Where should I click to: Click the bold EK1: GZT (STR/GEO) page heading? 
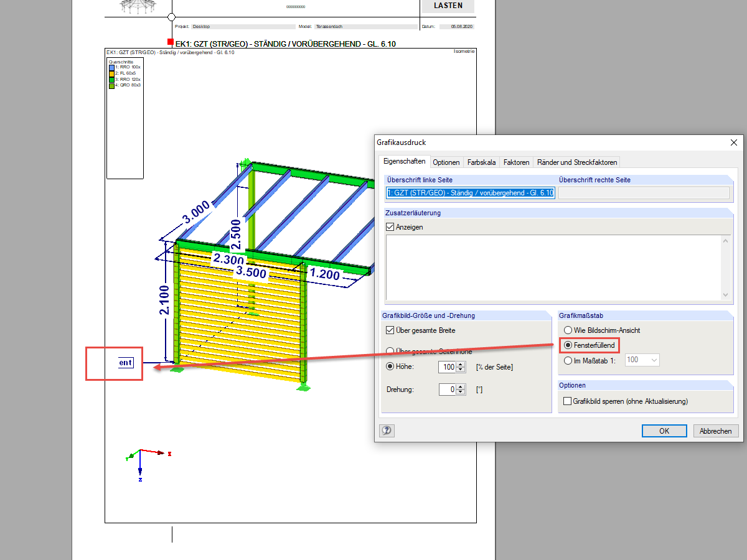click(286, 44)
